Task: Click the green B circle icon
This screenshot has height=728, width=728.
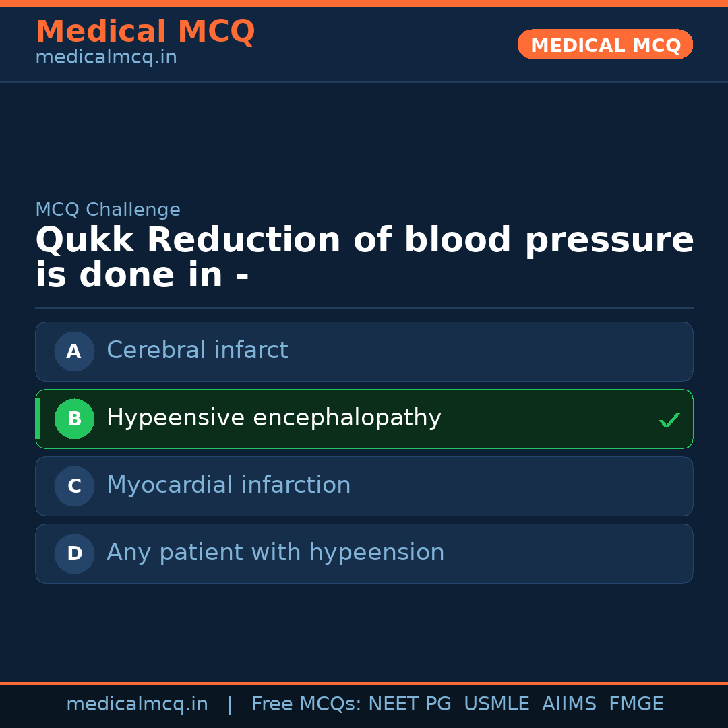Action: click(x=74, y=419)
